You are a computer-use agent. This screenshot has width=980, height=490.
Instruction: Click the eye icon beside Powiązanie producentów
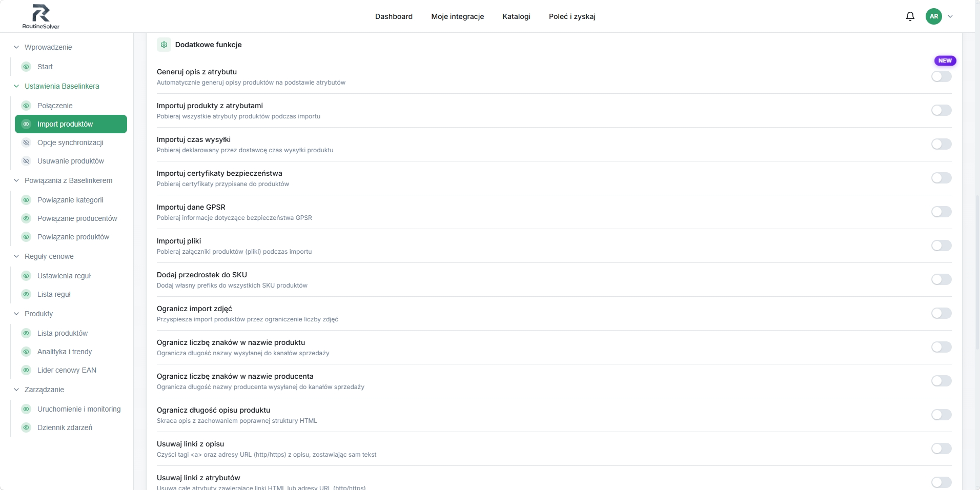click(x=26, y=218)
